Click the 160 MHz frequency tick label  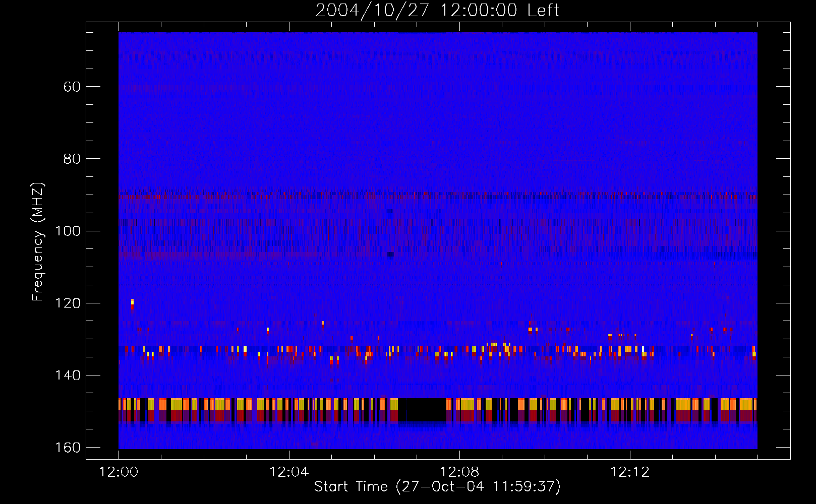pos(68,448)
